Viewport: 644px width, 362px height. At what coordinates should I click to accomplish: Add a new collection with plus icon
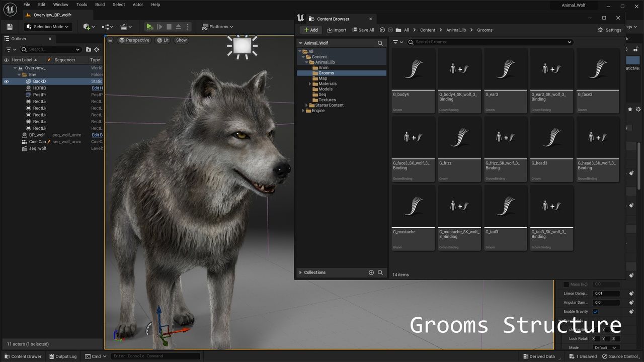[x=371, y=273]
